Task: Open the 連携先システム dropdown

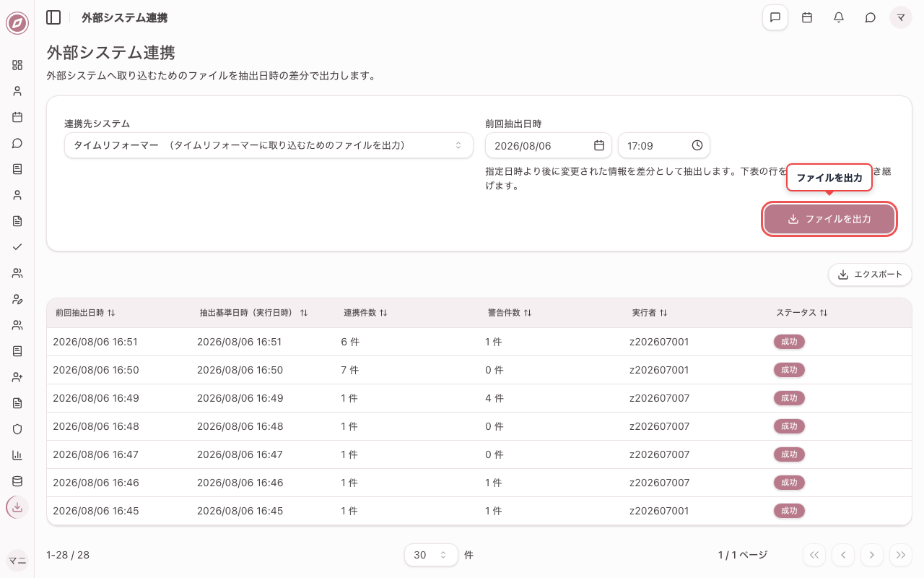Action: tap(269, 145)
